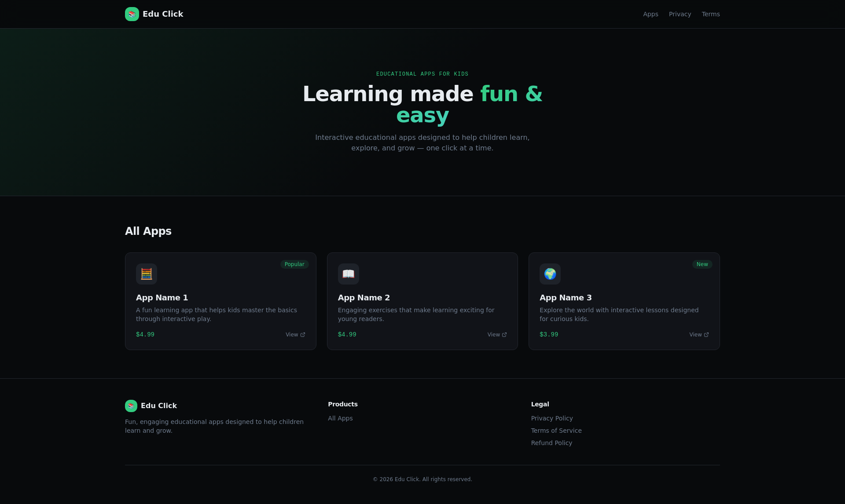Click the 2026 copyright notice text

pyautogui.click(x=422, y=479)
